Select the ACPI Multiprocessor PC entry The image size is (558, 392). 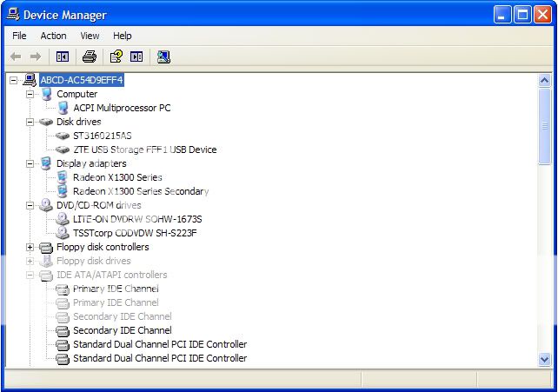(x=122, y=108)
